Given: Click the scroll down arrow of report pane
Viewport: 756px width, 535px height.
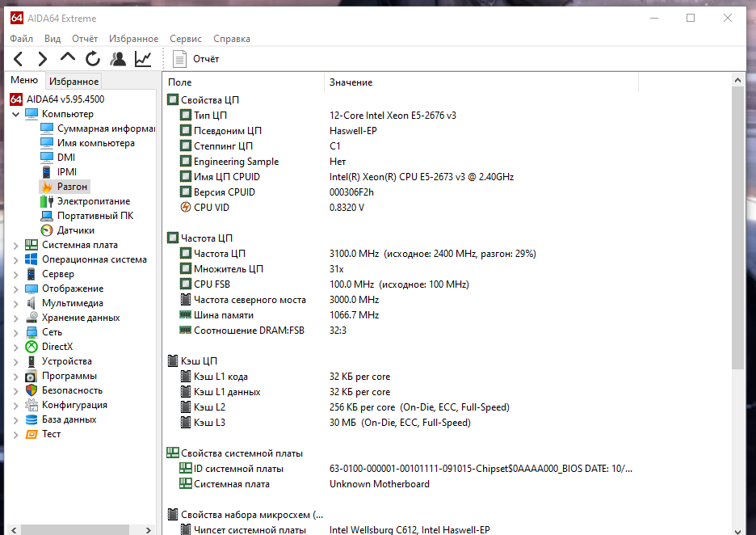Looking at the screenshot, I should click(737, 530).
